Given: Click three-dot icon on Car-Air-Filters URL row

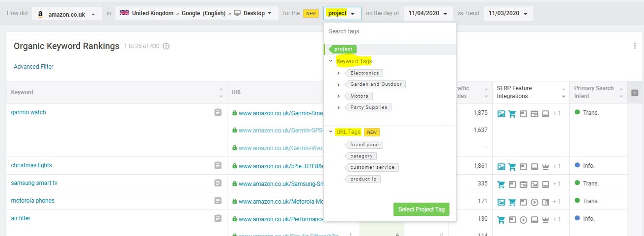Looking at the screenshot, I should pos(350,234).
